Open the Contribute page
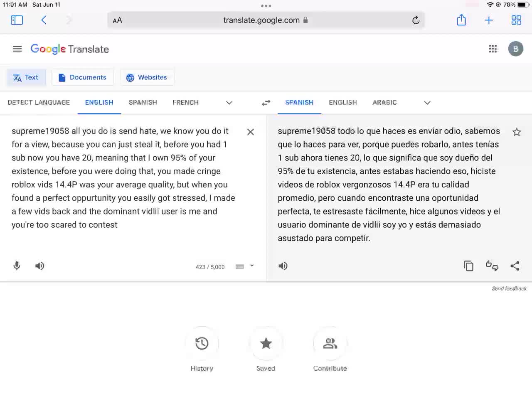The height and width of the screenshot is (399, 532). (x=330, y=349)
